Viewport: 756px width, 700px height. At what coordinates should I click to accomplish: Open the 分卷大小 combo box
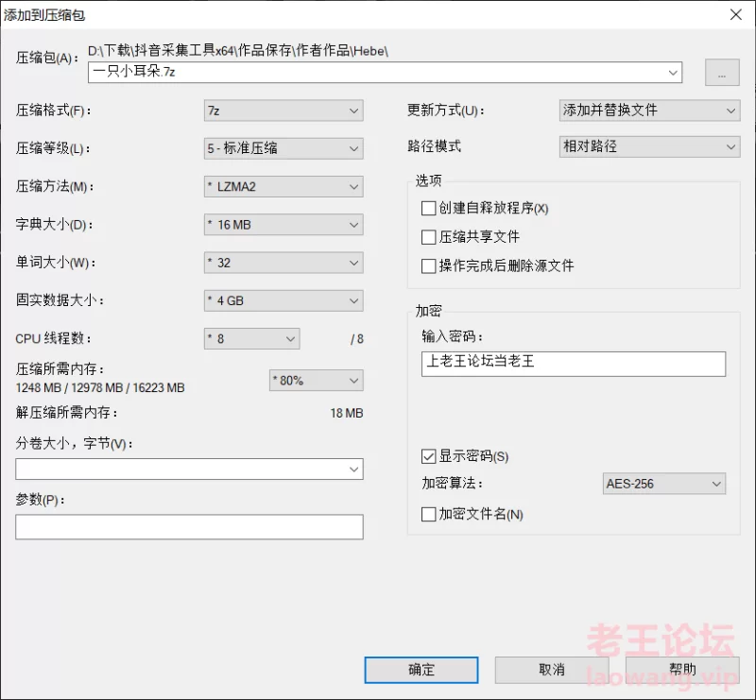pos(190,470)
